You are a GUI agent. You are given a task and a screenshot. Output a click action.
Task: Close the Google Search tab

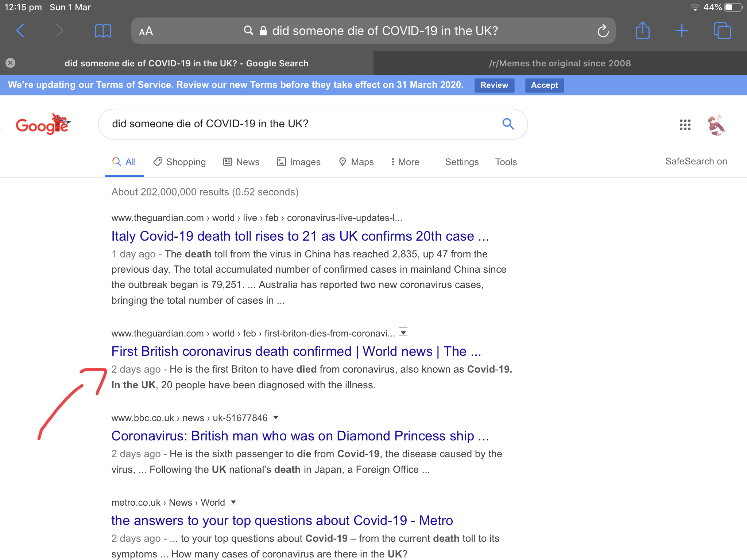click(x=11, y=63)
